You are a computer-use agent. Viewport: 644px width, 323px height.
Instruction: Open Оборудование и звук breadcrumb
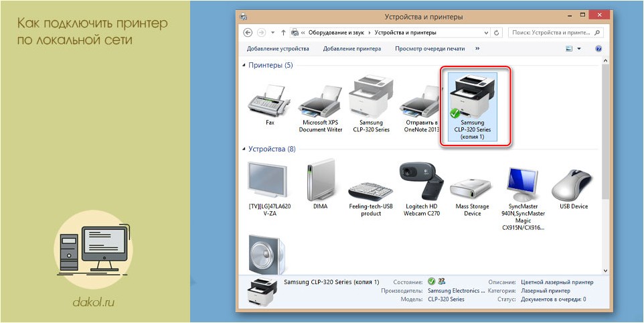coord(337,32)
